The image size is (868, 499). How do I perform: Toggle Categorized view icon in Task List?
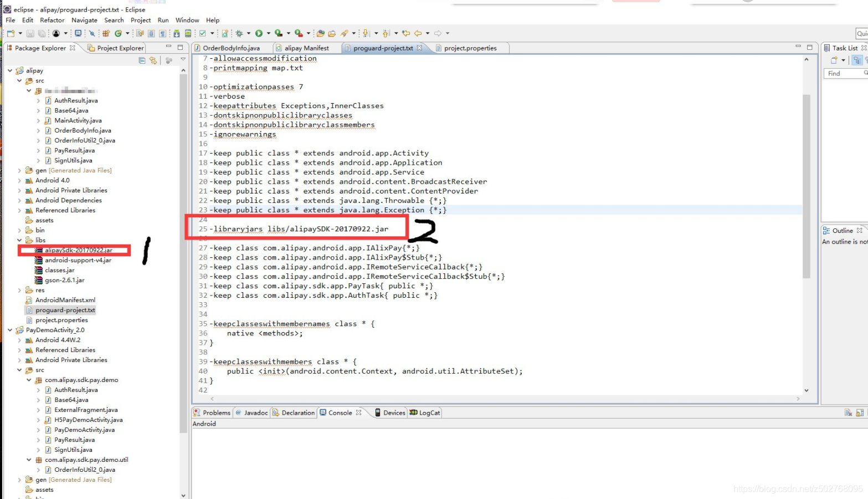click(x=857, y=60)
